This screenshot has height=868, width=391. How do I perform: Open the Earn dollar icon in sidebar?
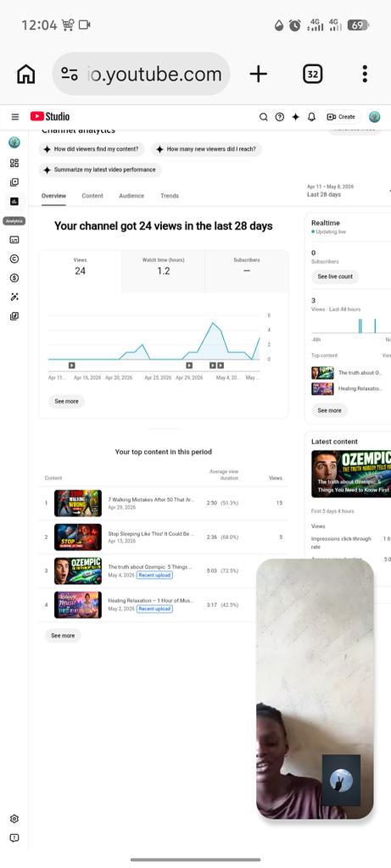pyautogui.click(x=14, y=278)
